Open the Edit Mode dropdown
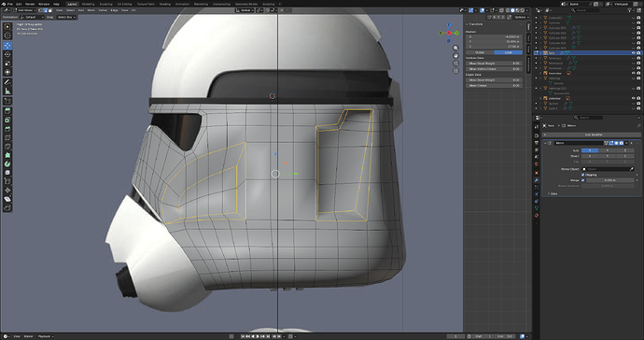The image size is (644, 340). [x=24, y=10]
